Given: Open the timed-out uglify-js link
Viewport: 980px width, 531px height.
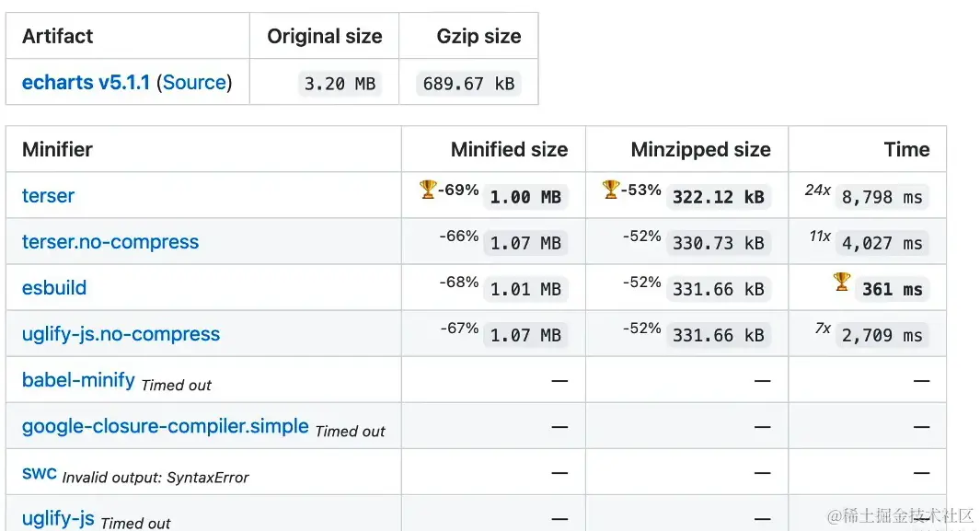Looking at the screenshot, I should click(x=58, y=519).
